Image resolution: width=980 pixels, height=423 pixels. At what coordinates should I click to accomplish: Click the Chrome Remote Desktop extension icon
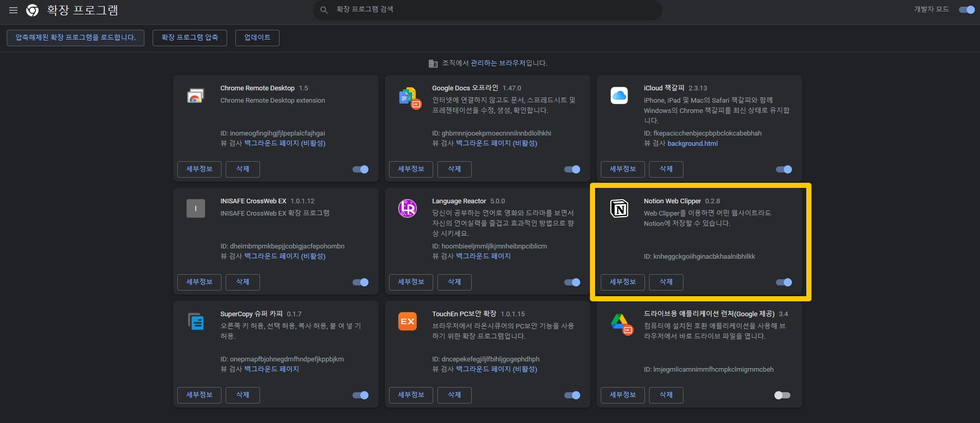click(x=195, y=96)
